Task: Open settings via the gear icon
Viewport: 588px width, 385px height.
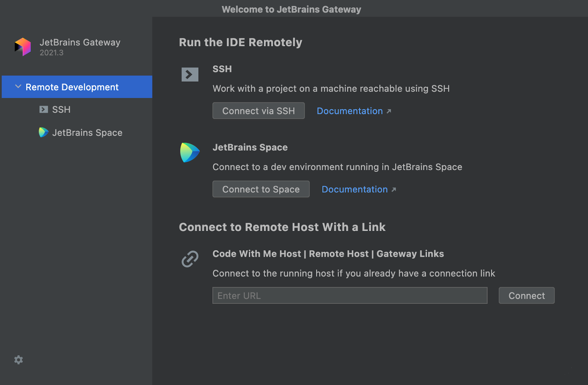Action: (18, 360)
